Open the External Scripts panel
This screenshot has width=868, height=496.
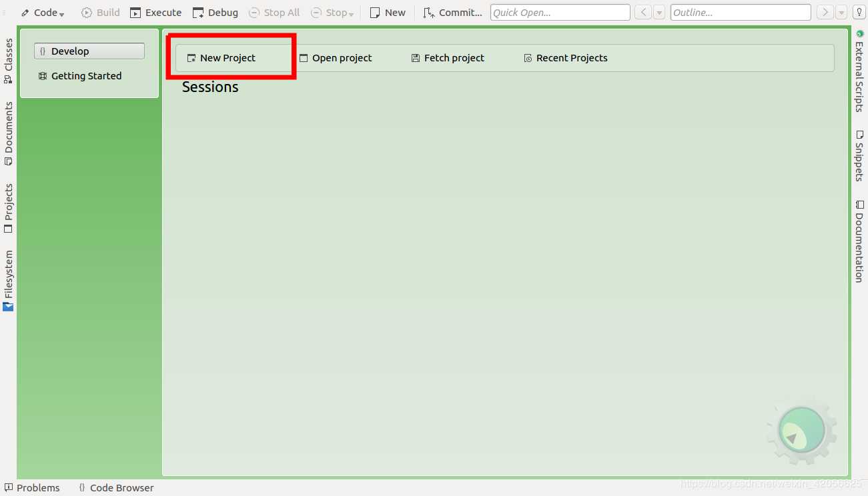click(x=859, y=71)
